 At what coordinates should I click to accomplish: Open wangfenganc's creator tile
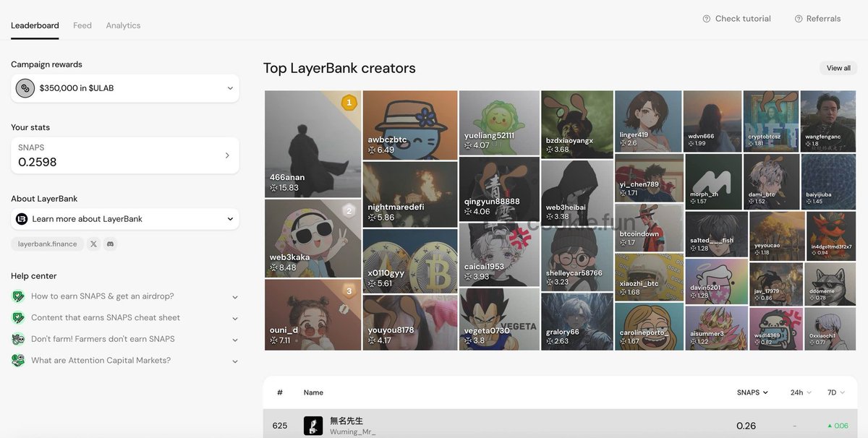coord(827,121)
